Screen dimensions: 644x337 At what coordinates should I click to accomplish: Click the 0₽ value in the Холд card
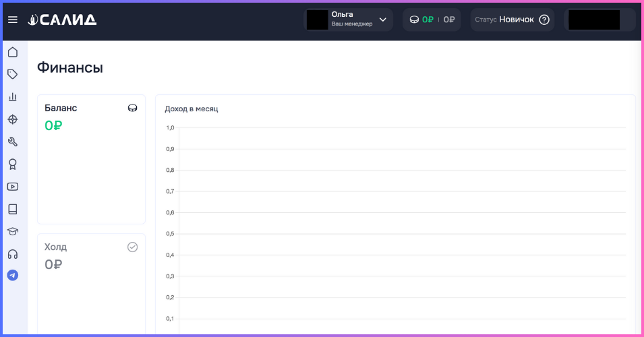point(53,264)
